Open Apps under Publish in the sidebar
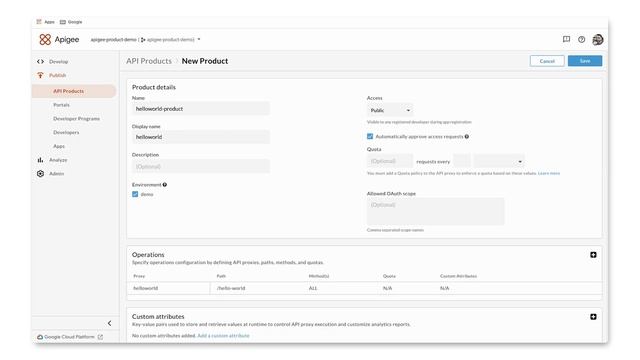Image resolution: width=640 pixels, height=360 pixels. click(59, 146)
